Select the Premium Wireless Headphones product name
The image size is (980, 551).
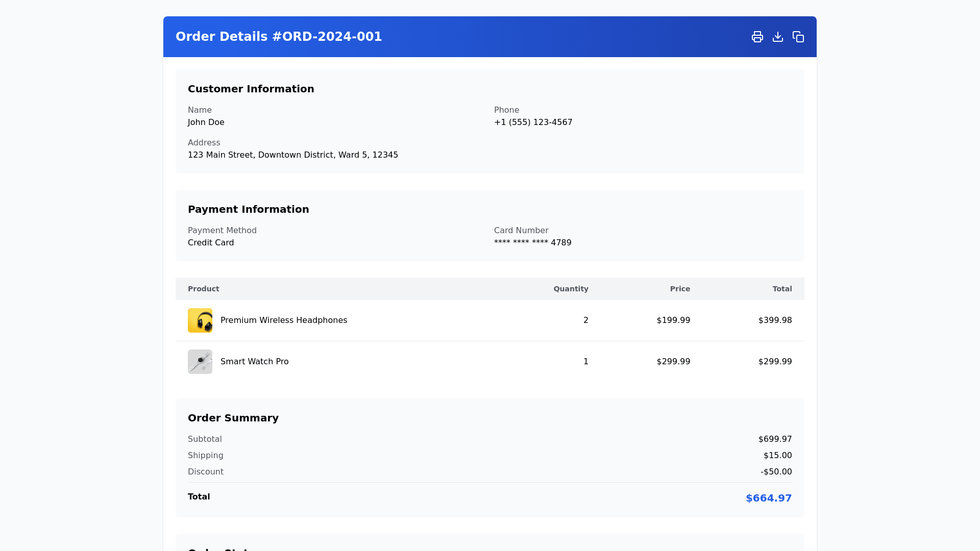284,320
